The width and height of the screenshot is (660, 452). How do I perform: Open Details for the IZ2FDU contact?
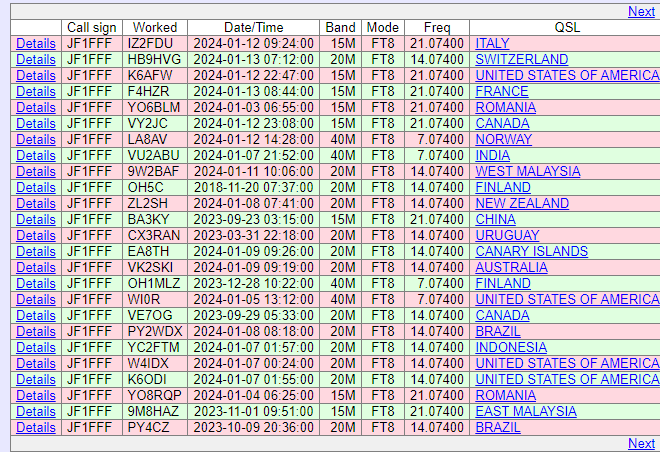(36, 44)
